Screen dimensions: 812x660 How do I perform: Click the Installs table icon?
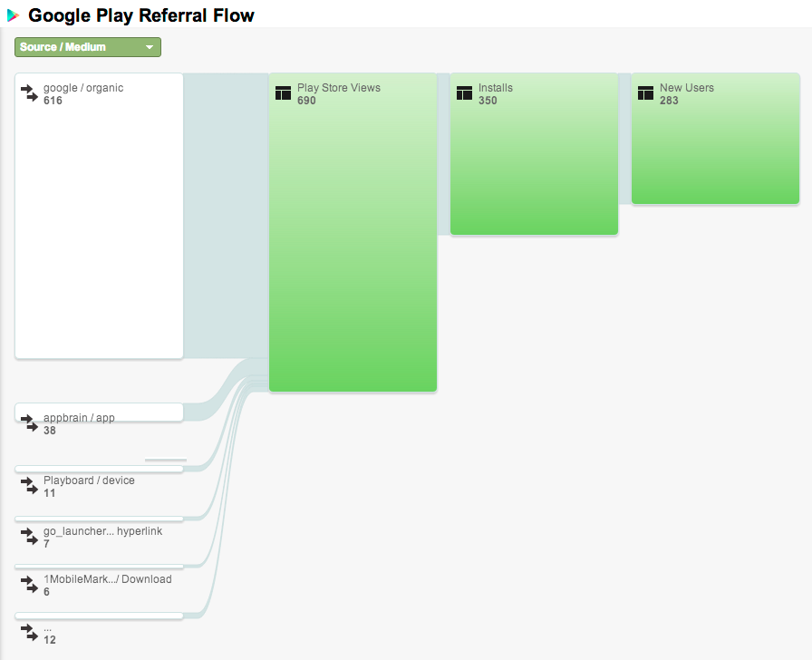(x=464, y=92)
